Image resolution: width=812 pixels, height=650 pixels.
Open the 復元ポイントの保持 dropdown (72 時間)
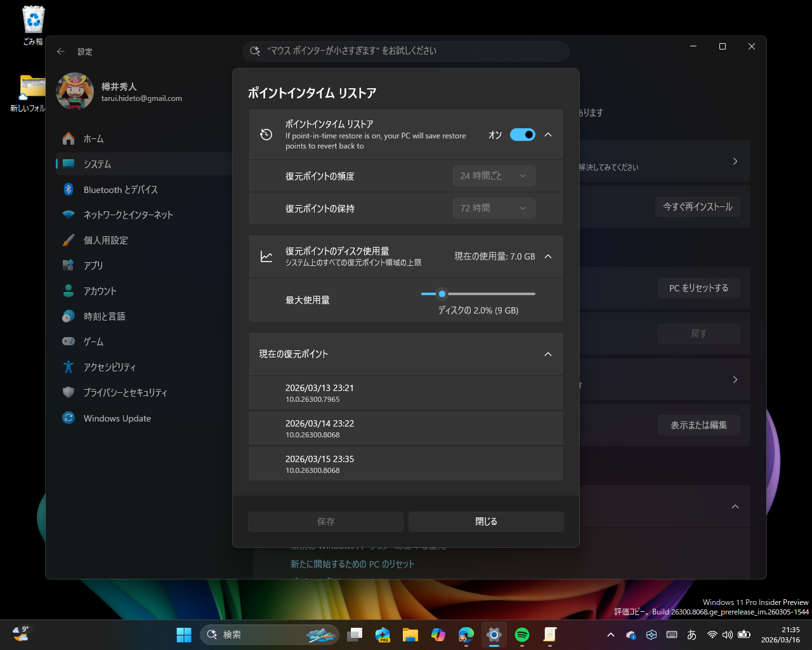[x=494, y=208]
